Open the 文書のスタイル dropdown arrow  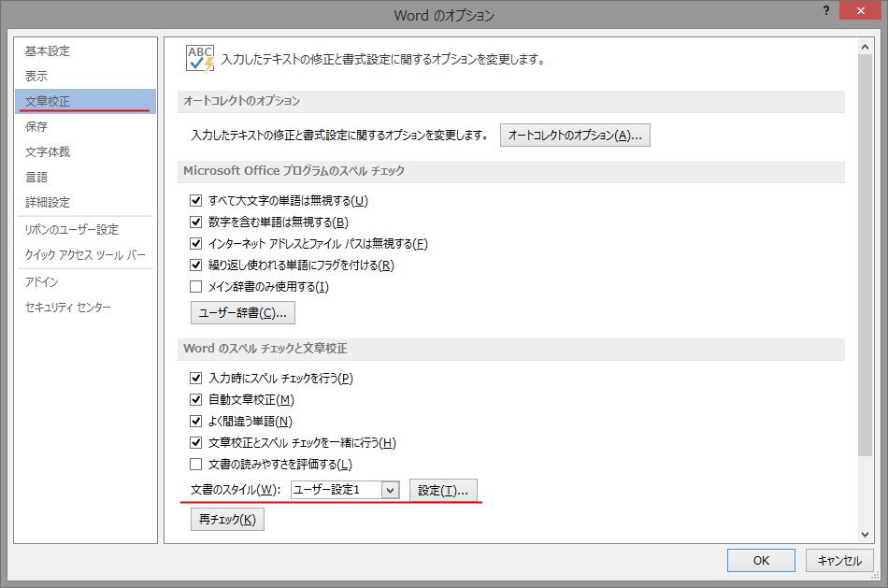coord(390,490)
